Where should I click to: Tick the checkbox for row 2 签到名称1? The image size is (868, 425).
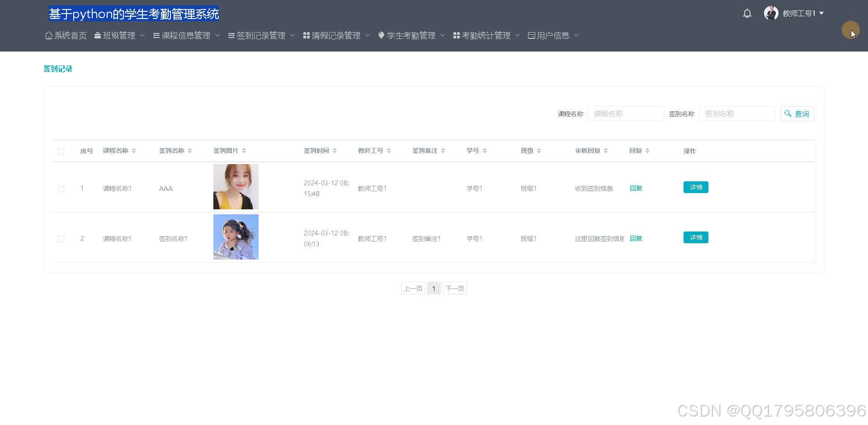[x=61, y=239]
